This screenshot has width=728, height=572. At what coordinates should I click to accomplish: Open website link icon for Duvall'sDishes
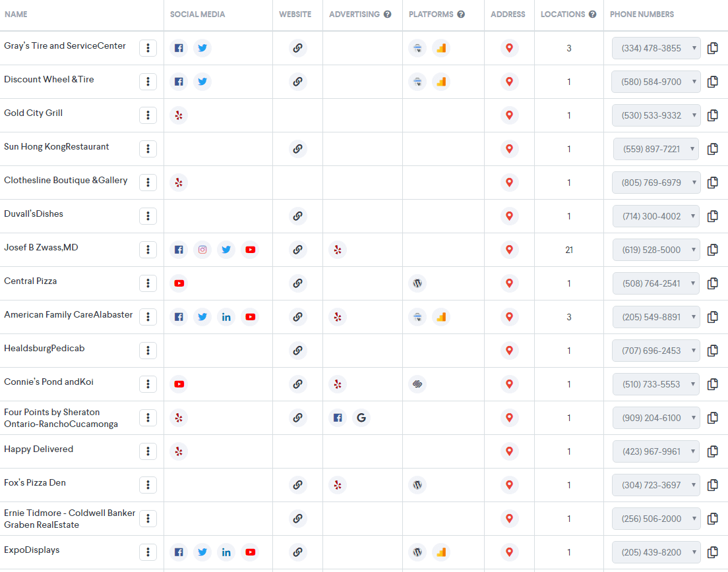(297, 216)
